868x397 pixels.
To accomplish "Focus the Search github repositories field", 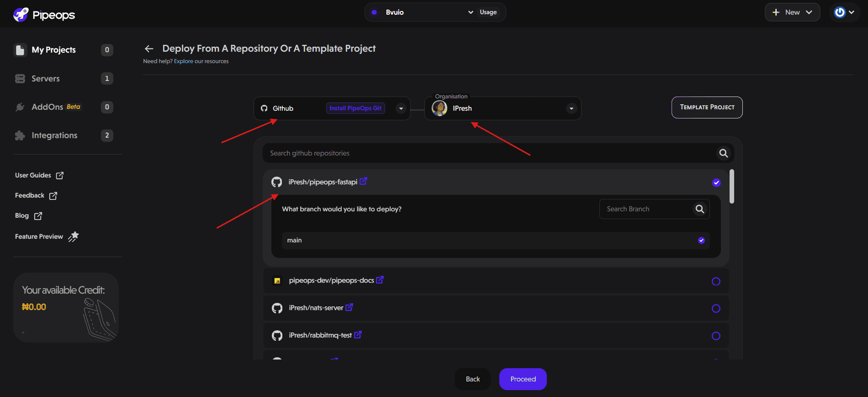I will (498, 153).
